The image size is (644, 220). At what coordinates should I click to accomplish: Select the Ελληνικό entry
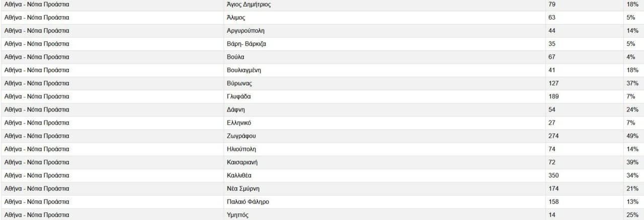click(239, 123)
